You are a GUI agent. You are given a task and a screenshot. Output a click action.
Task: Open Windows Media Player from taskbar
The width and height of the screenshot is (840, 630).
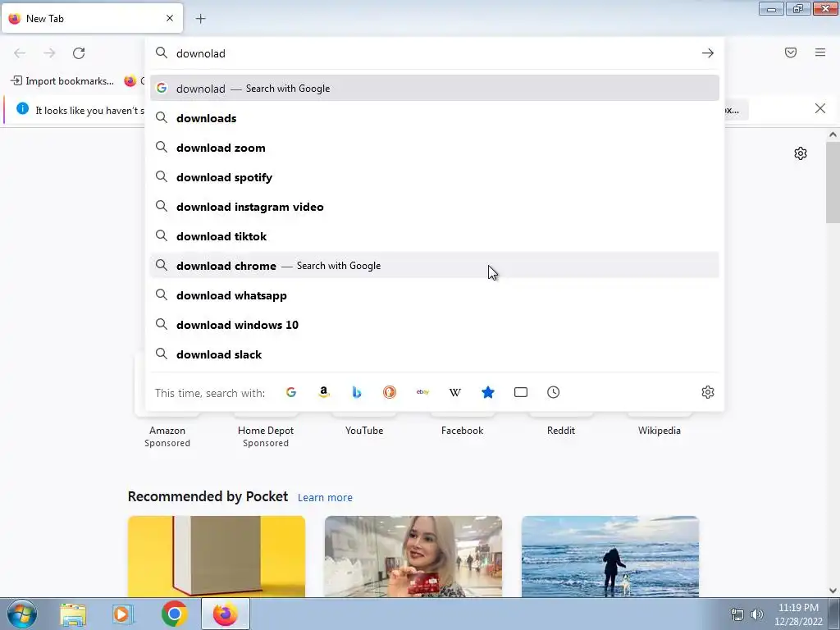tap(123, 614)
